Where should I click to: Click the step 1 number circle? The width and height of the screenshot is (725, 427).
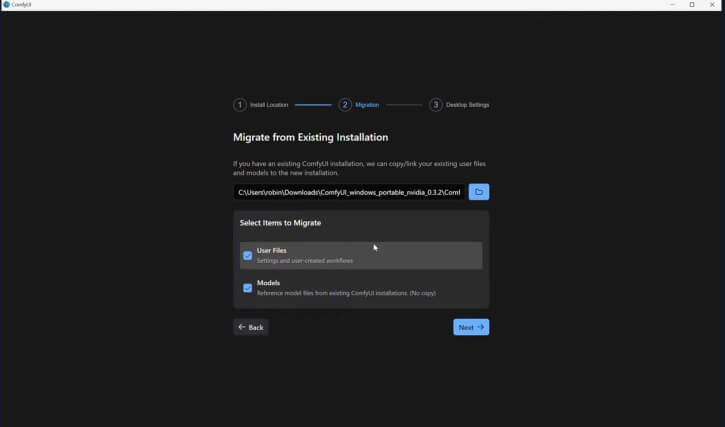pos(240,105)
